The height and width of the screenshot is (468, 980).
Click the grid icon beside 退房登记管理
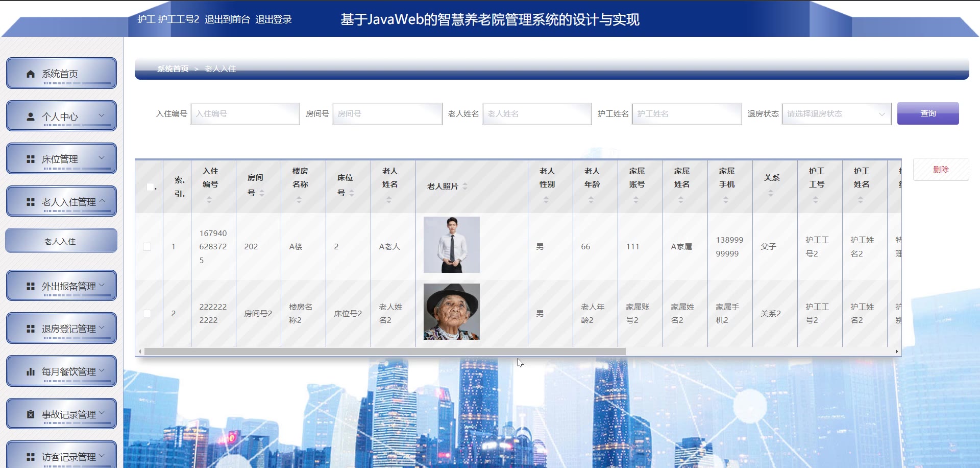click(31, 329)
